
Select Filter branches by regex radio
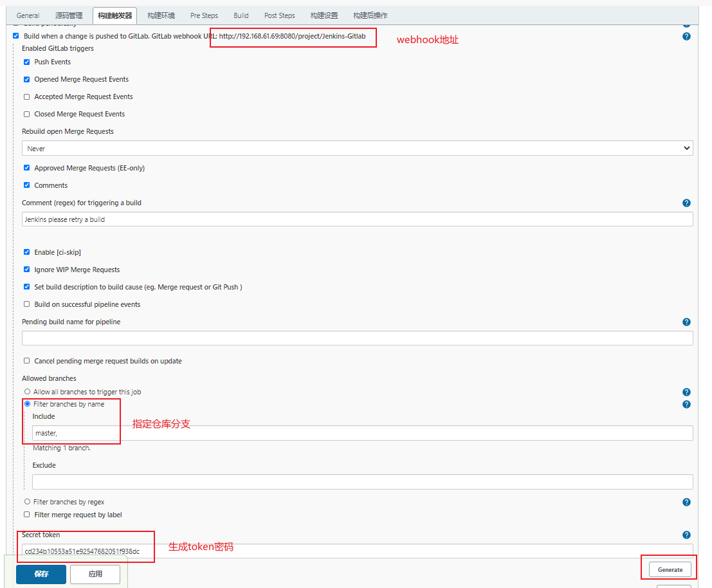pos(27,502)
